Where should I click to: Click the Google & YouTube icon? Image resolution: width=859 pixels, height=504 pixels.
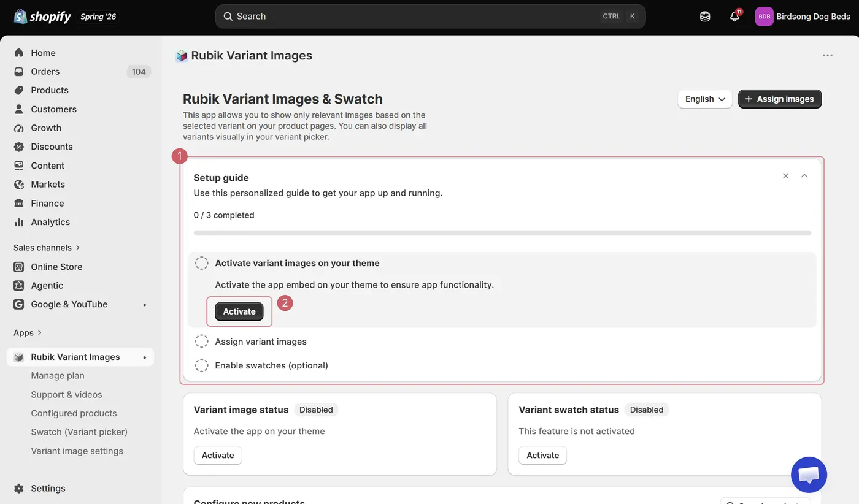point(19,304)
